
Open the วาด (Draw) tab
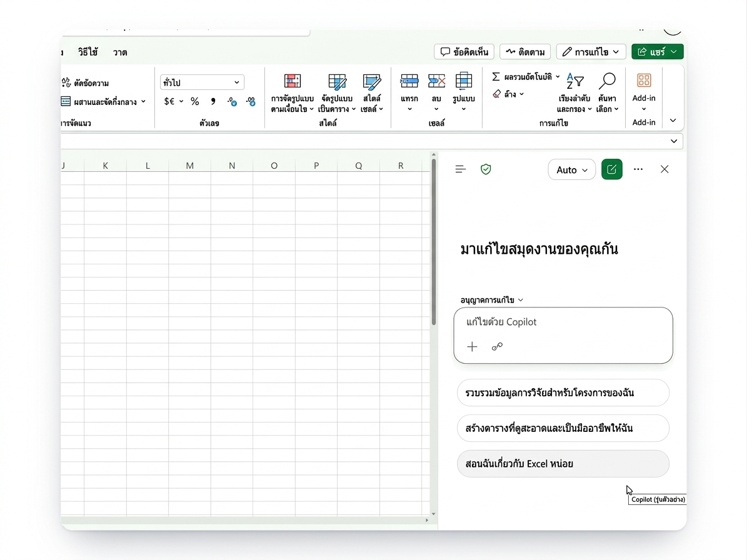[120, 52]
